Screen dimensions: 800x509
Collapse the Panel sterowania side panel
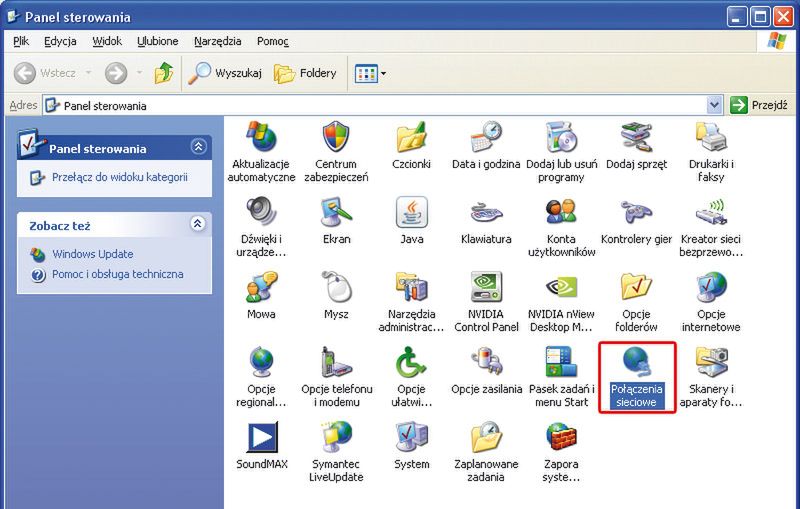click(x=198, y=147)
